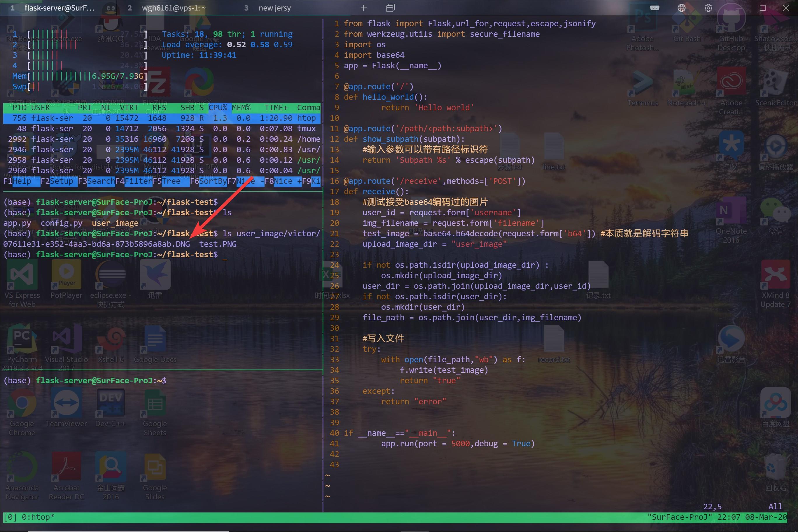The width and height of the screenshot is (798, 532).
Task: Switch to the new jersy tab
Action: point(275,8)
